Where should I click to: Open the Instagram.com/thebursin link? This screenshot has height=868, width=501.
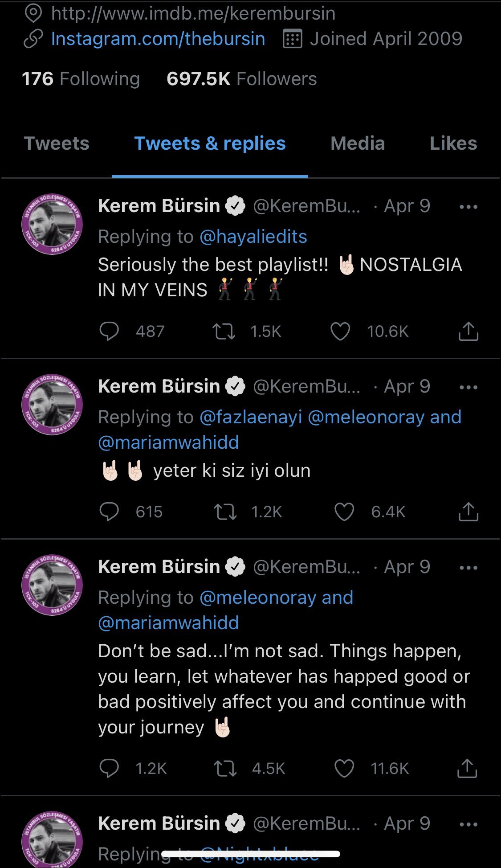(x=158, y=39)
